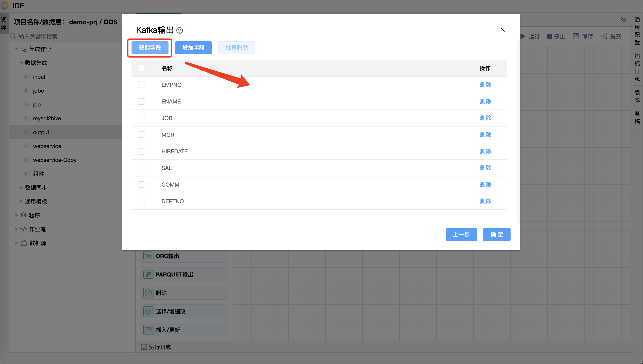
Task: Expand the 数据同步 tree node
Action: (21, 188)
